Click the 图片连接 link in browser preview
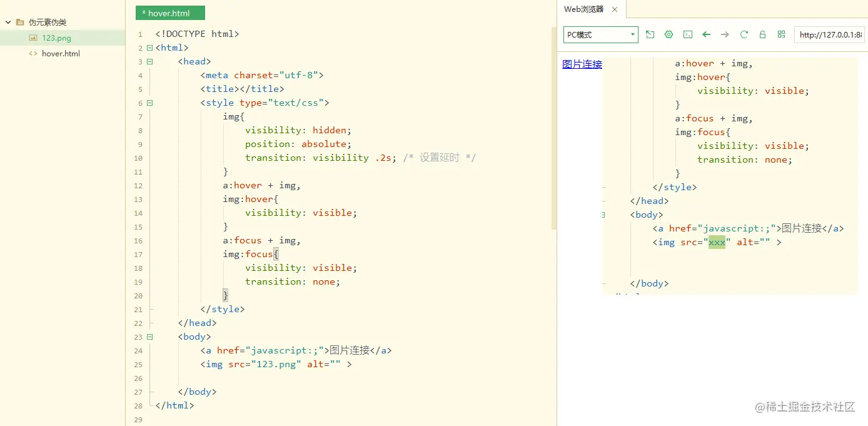Viewport: 868px width, 426px height. click(582, 64)
